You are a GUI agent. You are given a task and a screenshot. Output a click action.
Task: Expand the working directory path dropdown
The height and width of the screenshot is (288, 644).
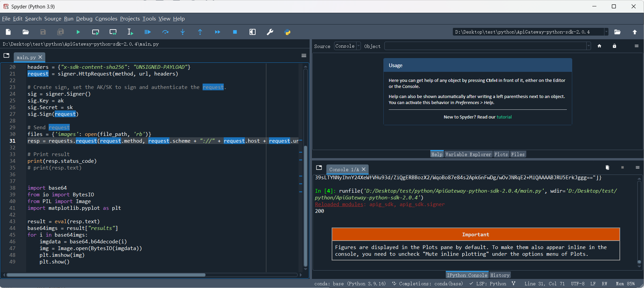606,32
